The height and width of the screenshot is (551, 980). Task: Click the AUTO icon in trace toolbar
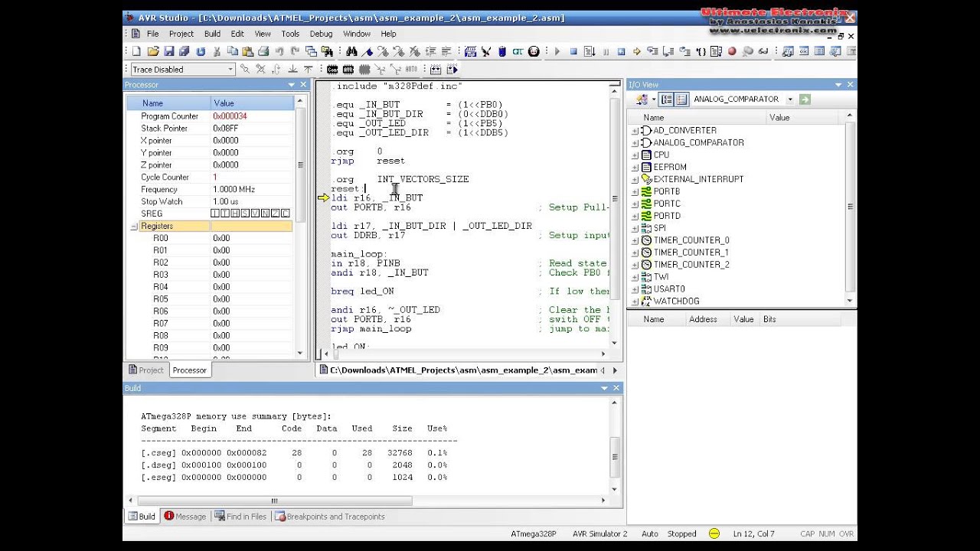click(411, 69)
